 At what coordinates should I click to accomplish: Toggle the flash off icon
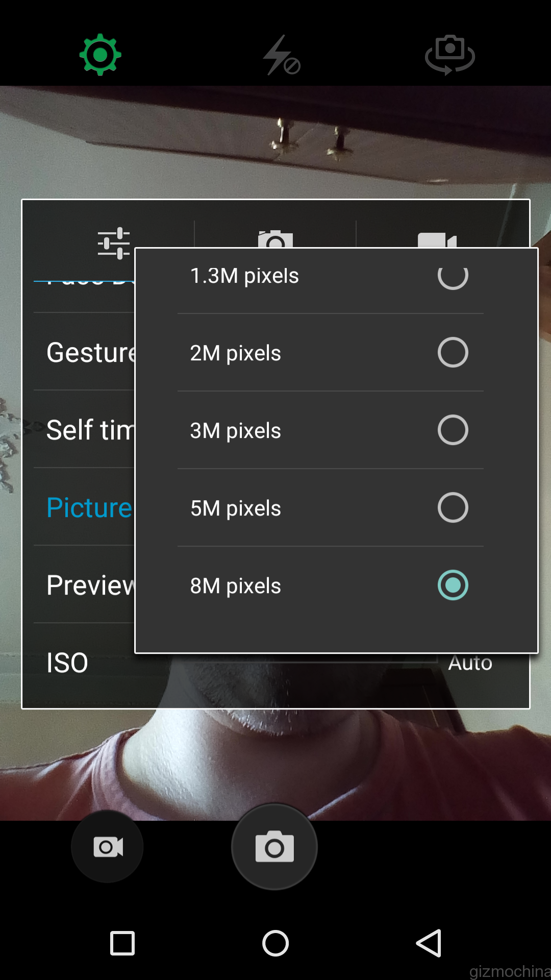tap(281, 56)
